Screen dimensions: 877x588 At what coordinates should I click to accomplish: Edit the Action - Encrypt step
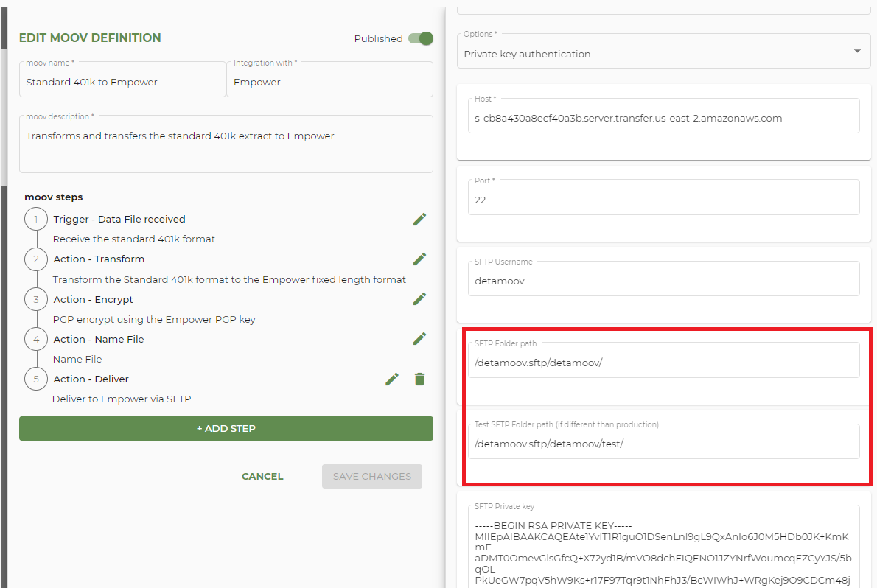click(419, 299)
